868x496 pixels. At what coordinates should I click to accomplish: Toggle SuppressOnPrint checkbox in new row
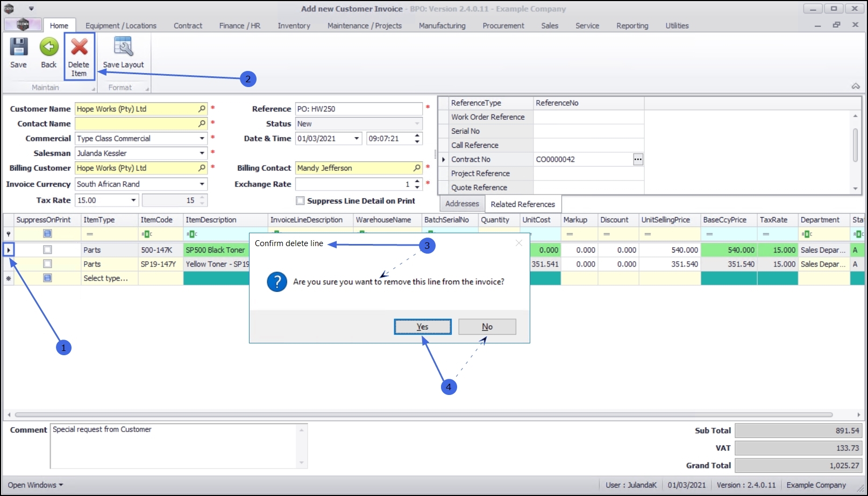coord(47,278)
